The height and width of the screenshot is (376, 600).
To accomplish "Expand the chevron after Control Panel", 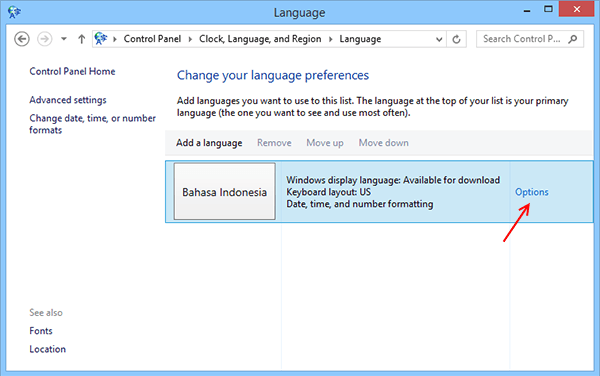I will pos(190,39).
